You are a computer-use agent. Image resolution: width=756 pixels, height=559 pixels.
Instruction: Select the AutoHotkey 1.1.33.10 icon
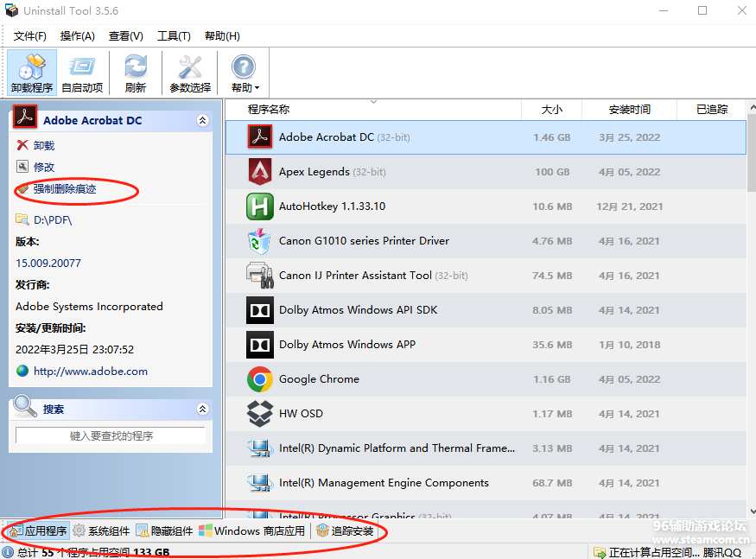260,206
